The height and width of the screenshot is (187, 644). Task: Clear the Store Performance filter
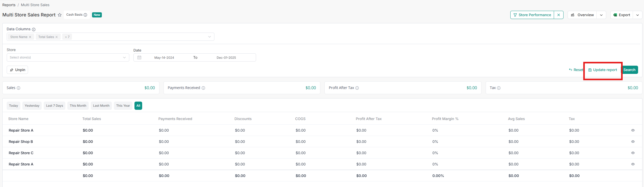559,15
